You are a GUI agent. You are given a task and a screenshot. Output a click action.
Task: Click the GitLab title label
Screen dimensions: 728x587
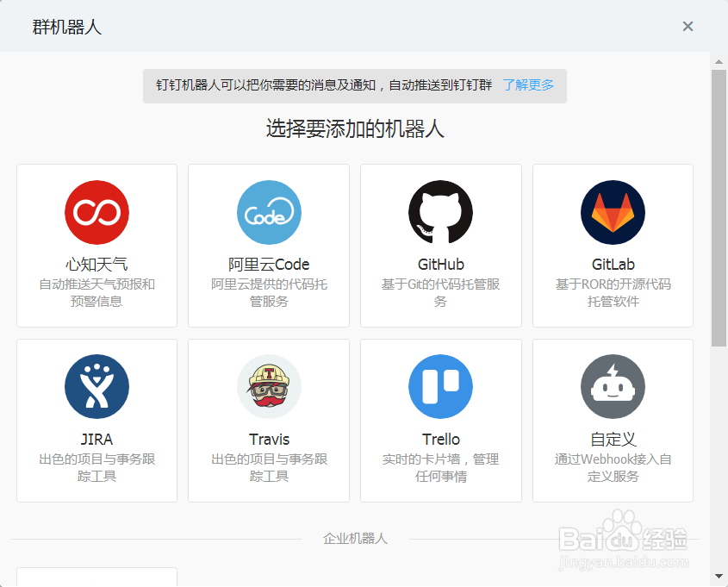(x=613, y=265)
